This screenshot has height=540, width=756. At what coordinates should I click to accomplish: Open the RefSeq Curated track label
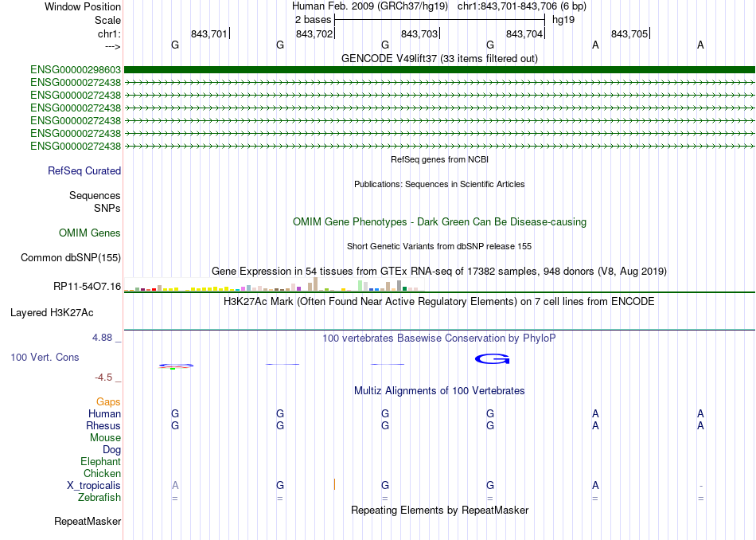pos(84,170)
